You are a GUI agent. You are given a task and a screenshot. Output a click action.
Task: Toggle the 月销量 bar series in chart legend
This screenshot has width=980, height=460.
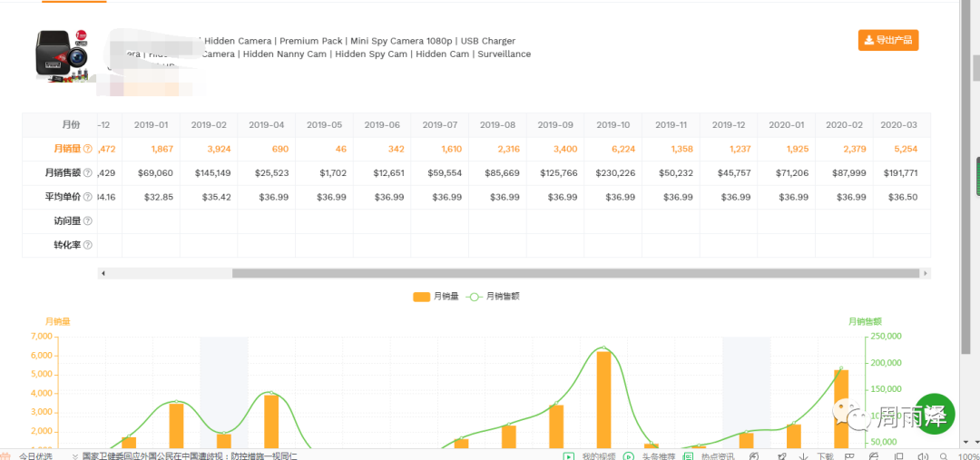click(436, 296)
